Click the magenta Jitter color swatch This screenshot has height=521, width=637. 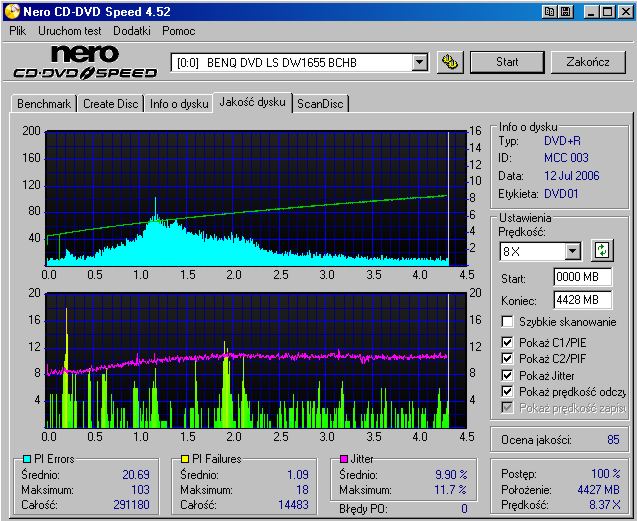coord(344,459)
